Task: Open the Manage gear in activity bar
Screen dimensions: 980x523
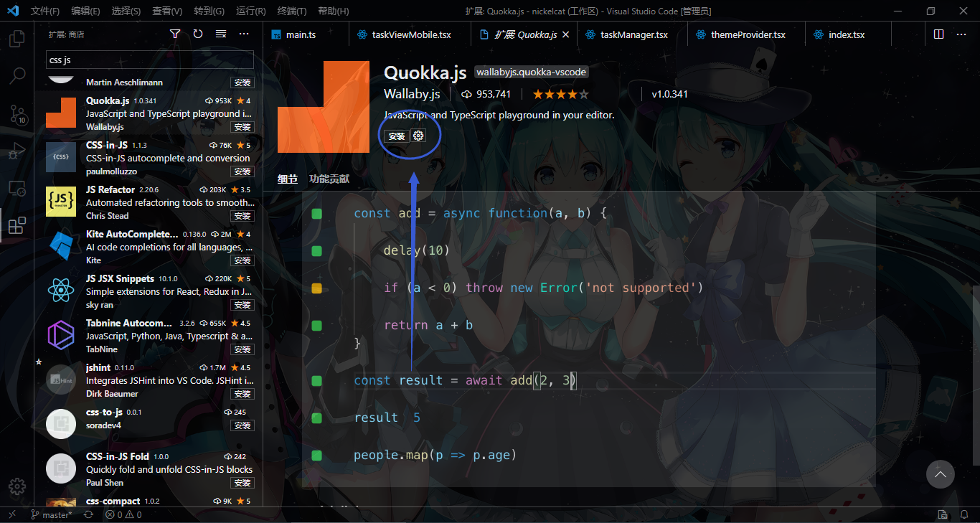Action: coord(17,486)
